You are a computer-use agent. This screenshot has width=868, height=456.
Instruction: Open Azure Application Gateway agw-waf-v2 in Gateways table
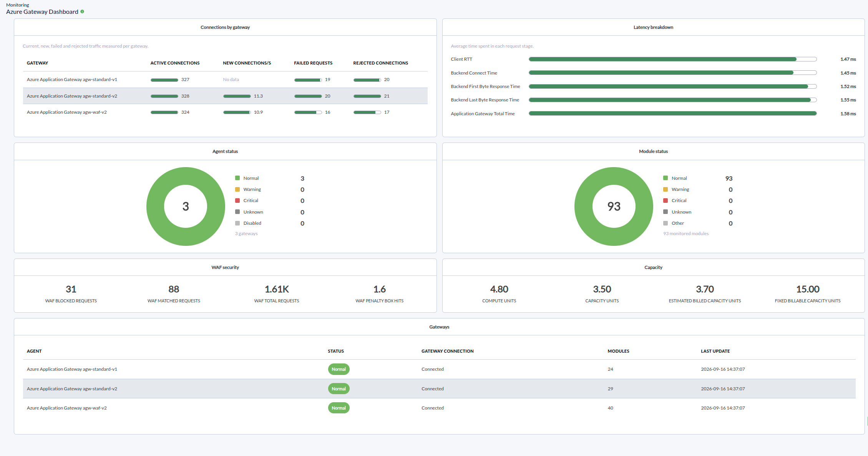click(67, 408)
